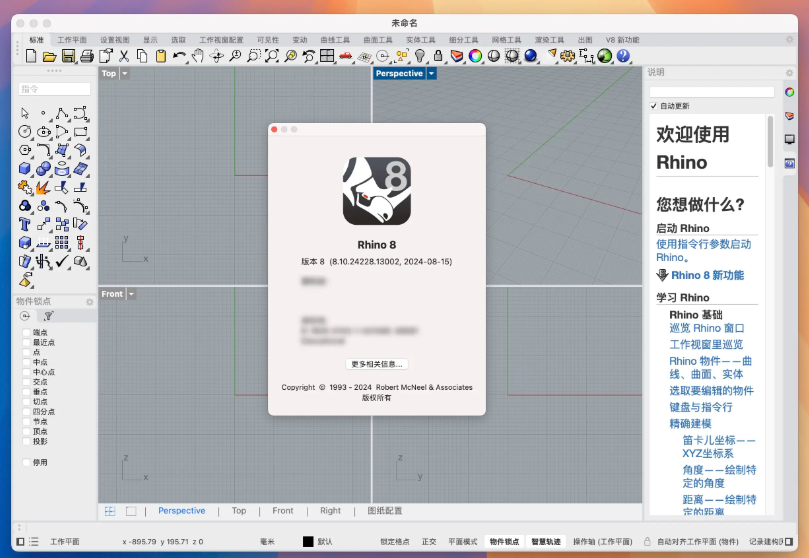Open the 键盘与指令行 help link

701,407
